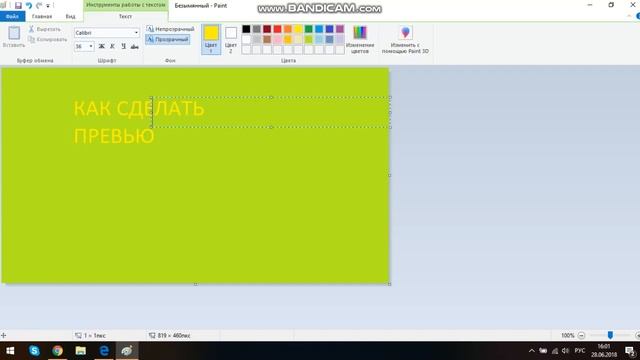
Task: Click the 100% zoom level text
Action: (x=567, y=336)
